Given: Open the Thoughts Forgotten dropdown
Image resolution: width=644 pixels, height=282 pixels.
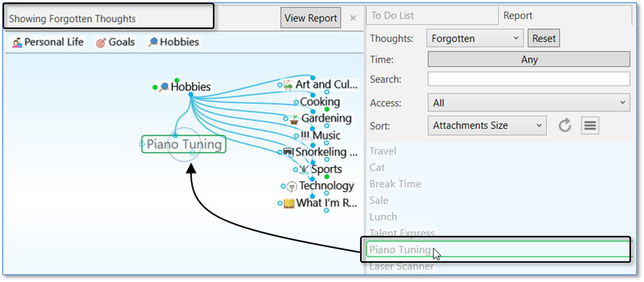Looking at the screenshot, I should [x=475, y=38].
